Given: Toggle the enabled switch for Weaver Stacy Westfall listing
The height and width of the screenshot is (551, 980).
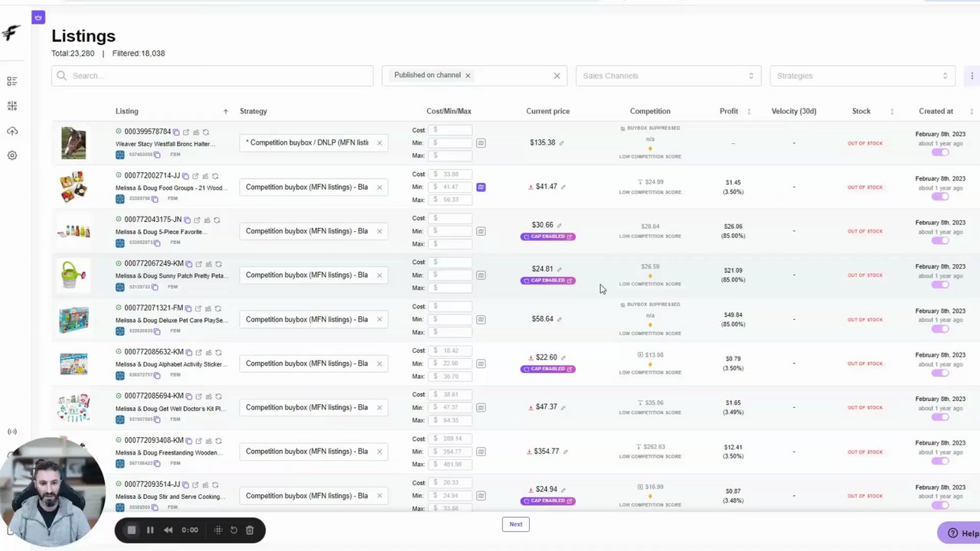Looking at the screenshot, I should (940, 152).
